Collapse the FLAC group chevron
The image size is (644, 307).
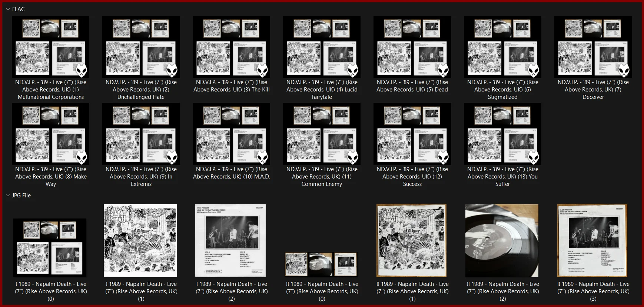coord(8,9)
